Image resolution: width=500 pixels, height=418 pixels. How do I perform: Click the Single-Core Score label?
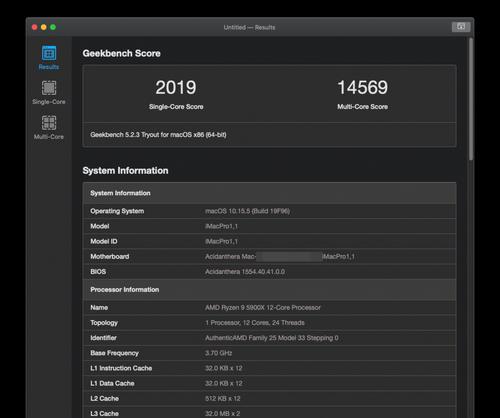point(176,107)
